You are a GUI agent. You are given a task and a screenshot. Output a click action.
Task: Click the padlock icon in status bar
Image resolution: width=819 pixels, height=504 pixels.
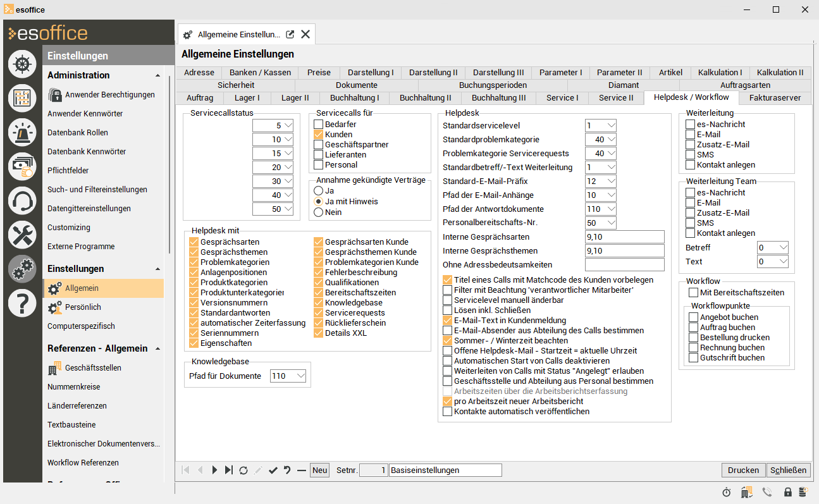click(788, 492)
